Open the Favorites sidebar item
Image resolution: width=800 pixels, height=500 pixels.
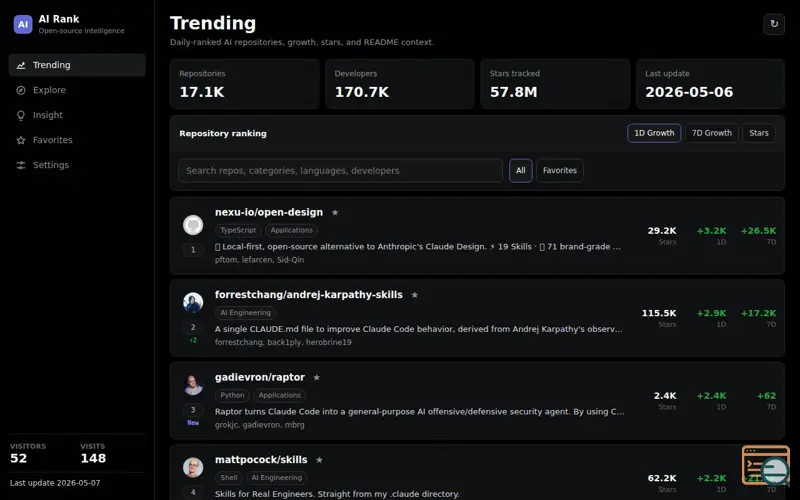pos(77,140)
